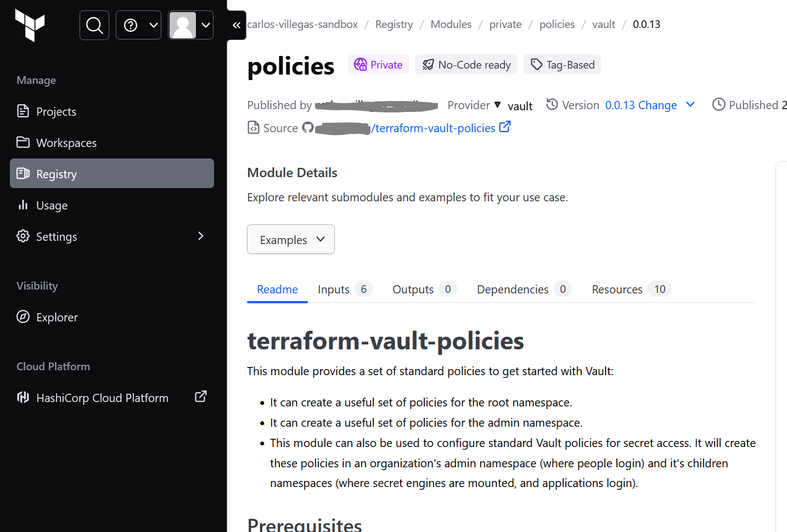The image size is (787, 532).
Task: Switch to the Outputs tab
Action: point(424,289)
